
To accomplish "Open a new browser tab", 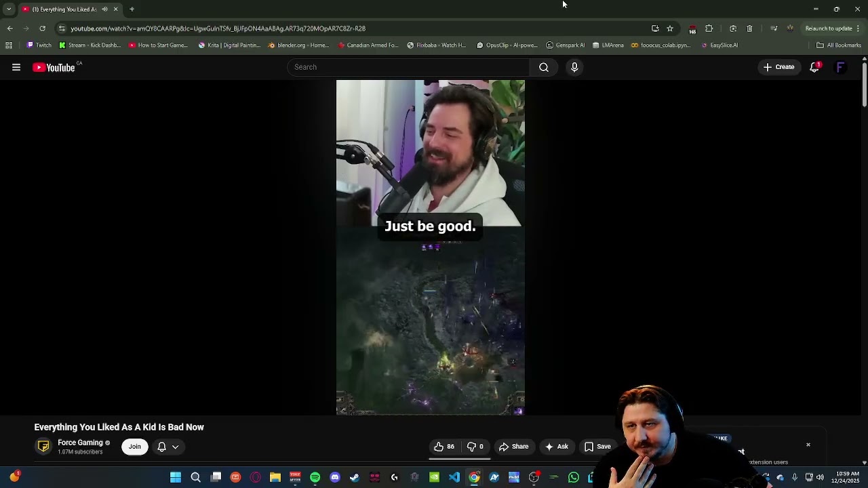I will [132, 9].
